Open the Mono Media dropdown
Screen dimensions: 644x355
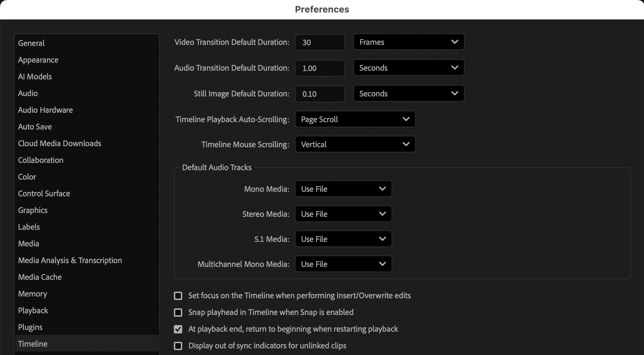(343, 189)
